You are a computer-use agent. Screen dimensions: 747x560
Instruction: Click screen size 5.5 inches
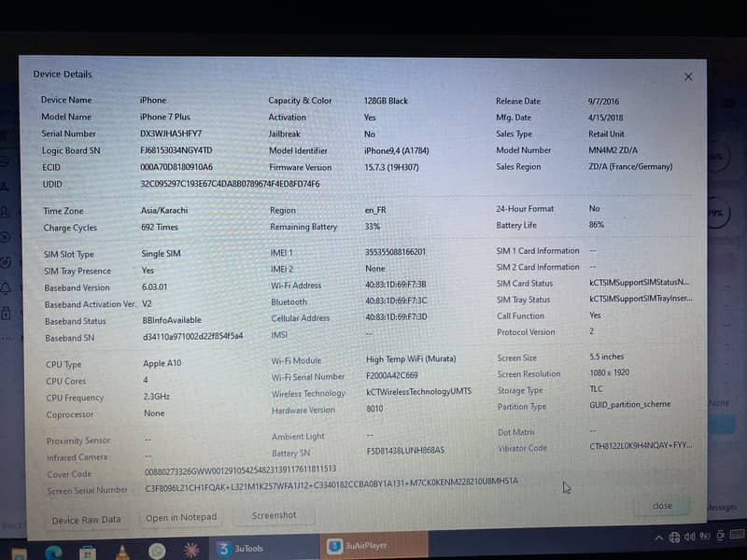pyautogui.click(x=606, y=357)
